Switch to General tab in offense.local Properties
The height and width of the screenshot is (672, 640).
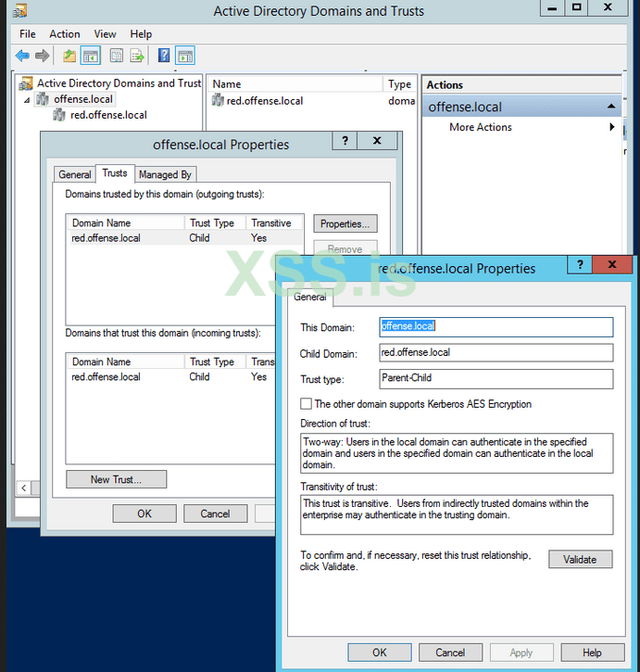74,175
